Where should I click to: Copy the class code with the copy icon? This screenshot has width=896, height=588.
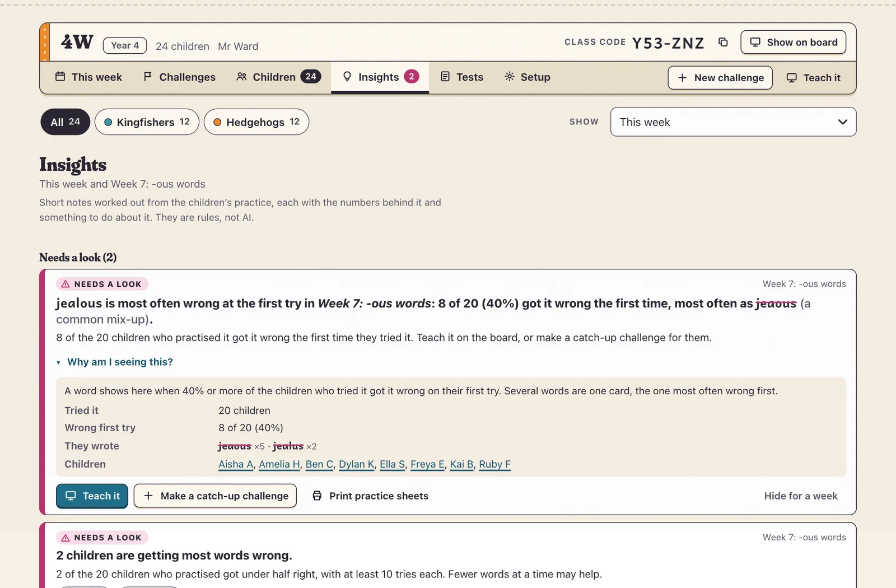tap(723, 42)
